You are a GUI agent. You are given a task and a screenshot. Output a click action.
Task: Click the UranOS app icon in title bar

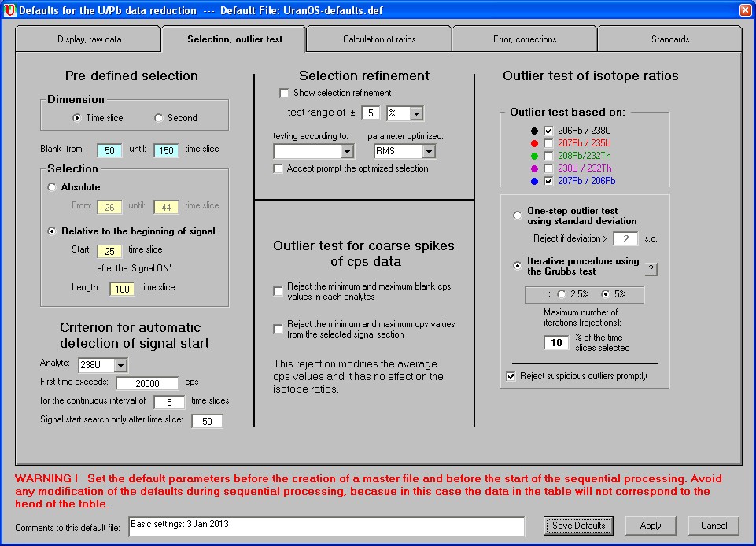[x=9, y=10]
